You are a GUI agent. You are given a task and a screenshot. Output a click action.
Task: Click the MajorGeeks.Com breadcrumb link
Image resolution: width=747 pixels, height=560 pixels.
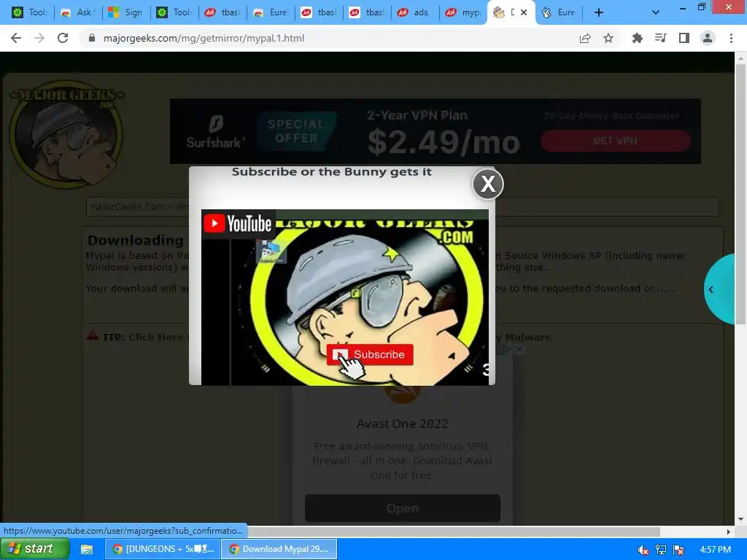127,206
